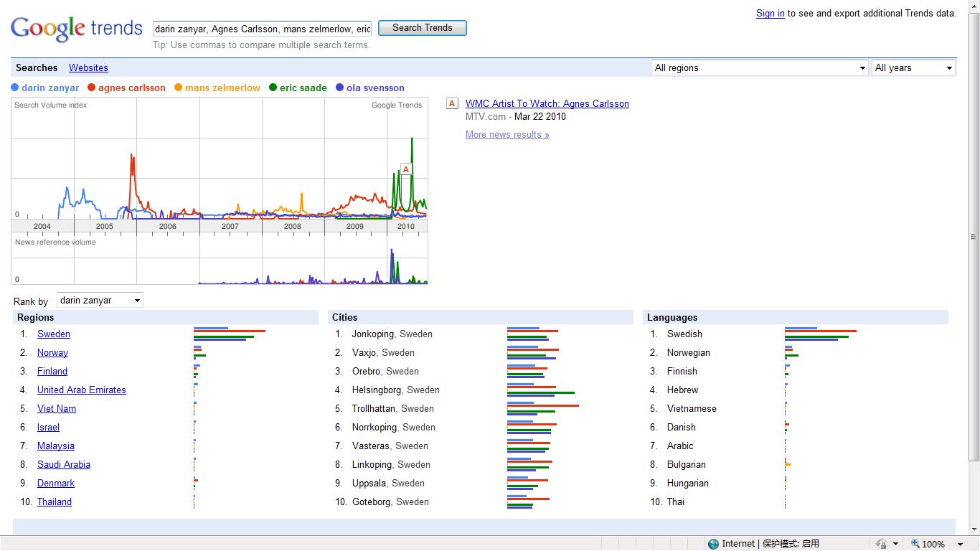Click the orange mans zelmerlow legend dot
This screenshot has height=551, width=980.
pyautogui.click(x=178, y=88)
